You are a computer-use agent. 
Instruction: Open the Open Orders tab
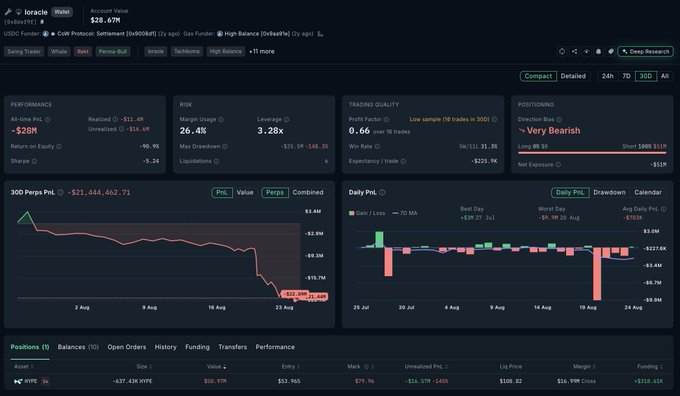(x=127, y=347)
